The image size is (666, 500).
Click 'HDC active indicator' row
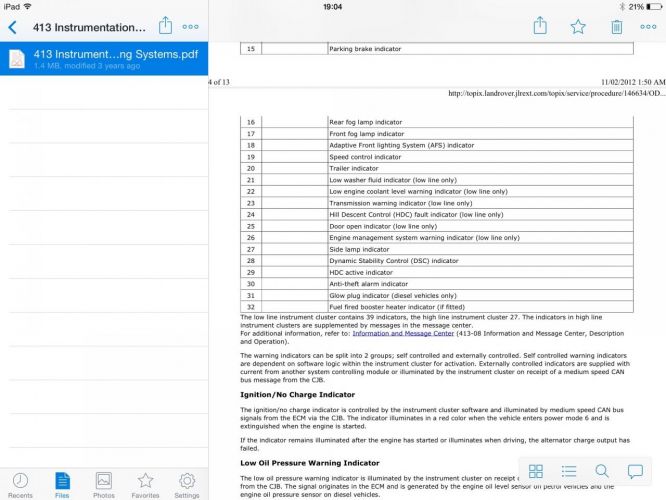(437, 272)
